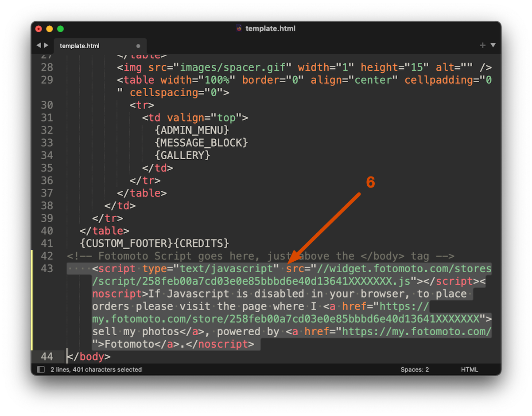
Task: Click the opening <tr> tag on line 30
Action: click(142, 105)
